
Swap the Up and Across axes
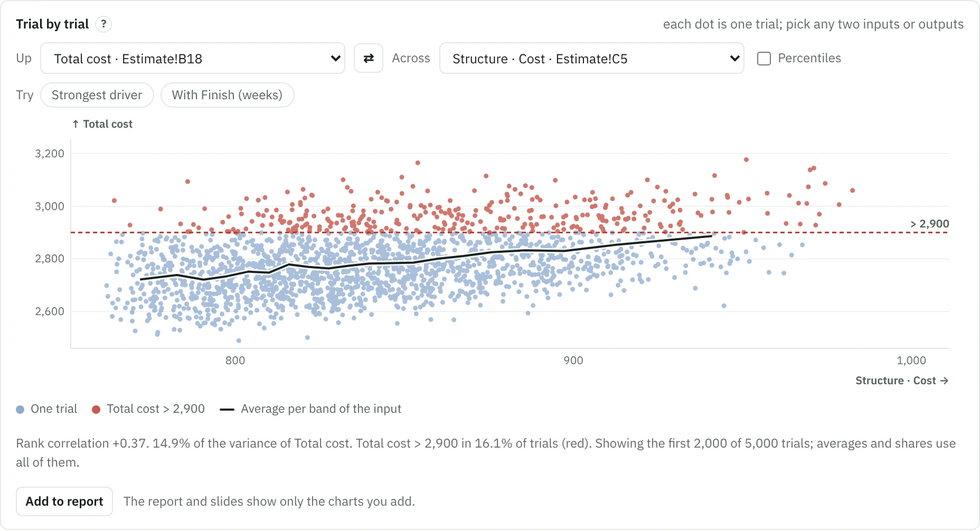(369, 58)
